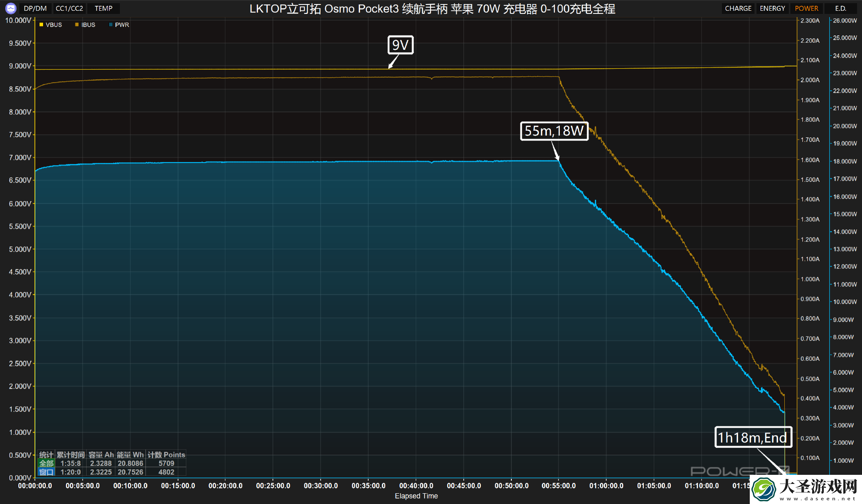Click the 18.000W power axis label
Screen dimensions: 862x504
[845, 161]
